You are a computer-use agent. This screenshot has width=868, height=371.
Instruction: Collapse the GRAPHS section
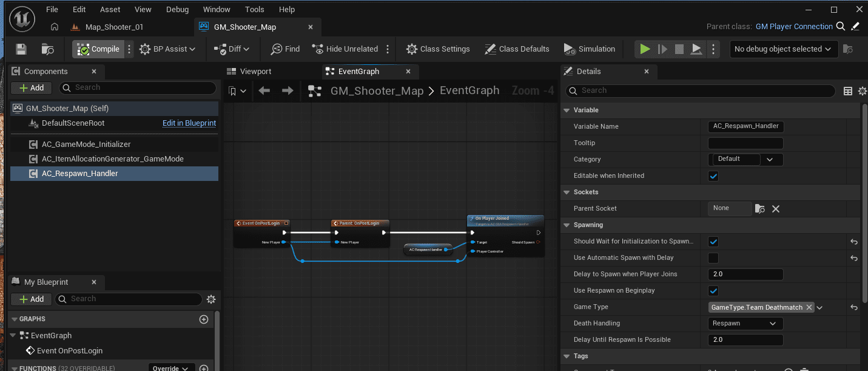(14, 319)
